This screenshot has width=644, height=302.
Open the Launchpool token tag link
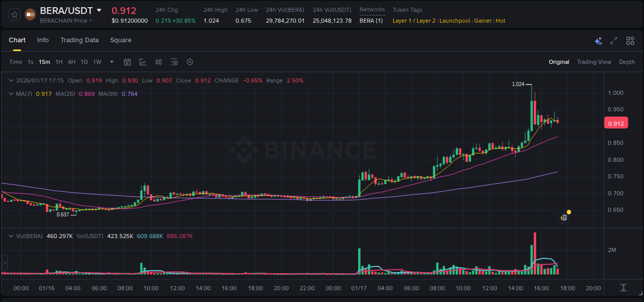(455, 21)
